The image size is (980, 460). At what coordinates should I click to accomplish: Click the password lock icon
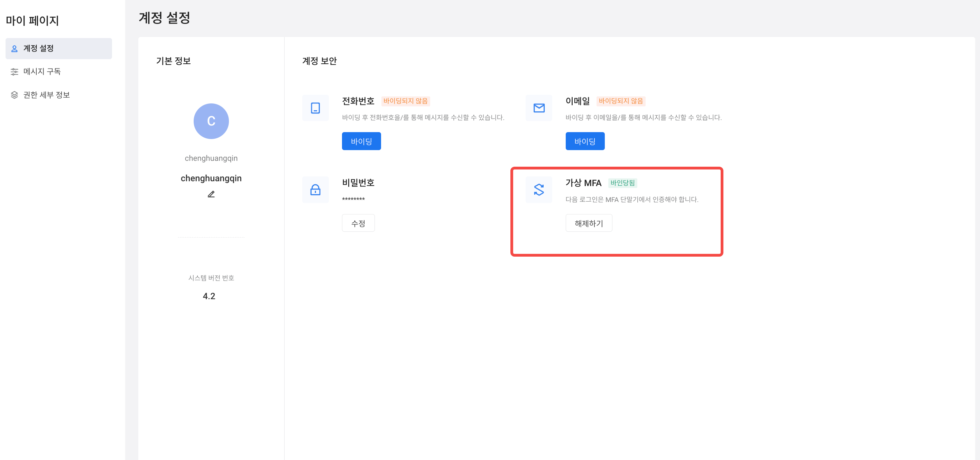click(x=315, y=190)
